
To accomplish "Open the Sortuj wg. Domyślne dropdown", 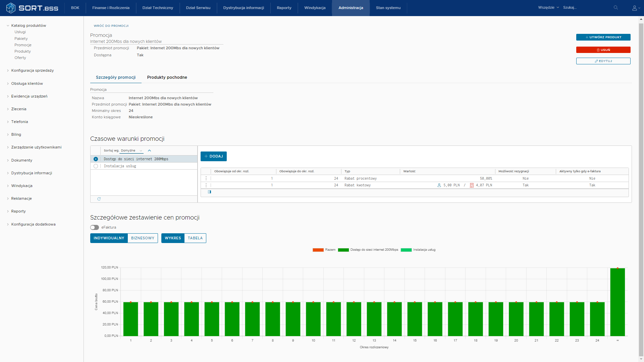I will click(131, 150).
